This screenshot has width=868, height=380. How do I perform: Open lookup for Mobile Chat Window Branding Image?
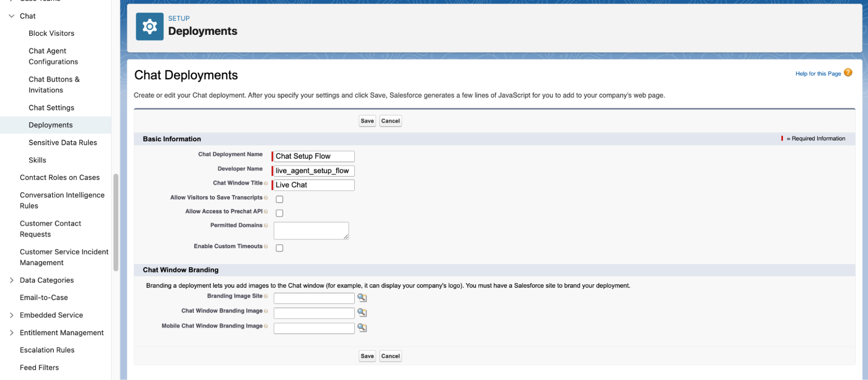[362, 328]
